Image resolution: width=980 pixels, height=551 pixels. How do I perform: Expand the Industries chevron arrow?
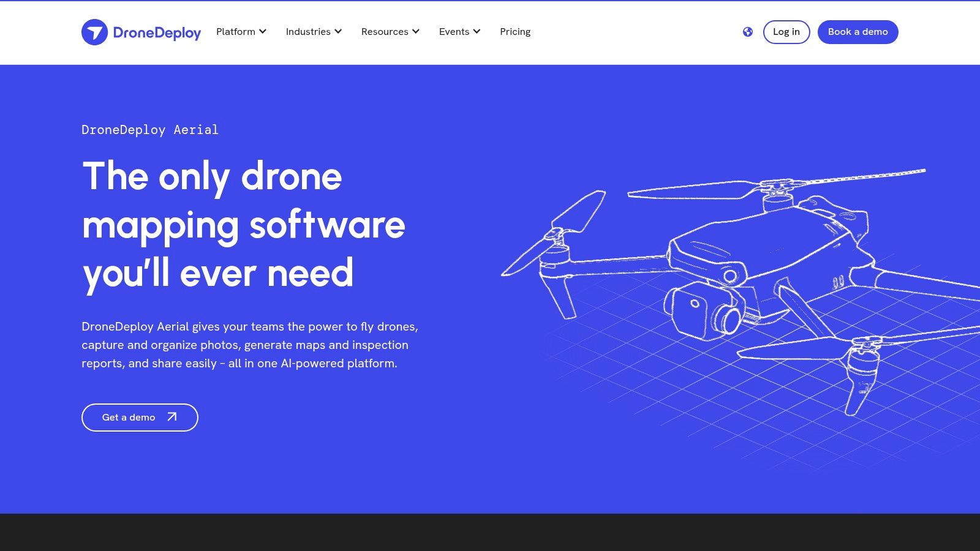pos(338,32)
